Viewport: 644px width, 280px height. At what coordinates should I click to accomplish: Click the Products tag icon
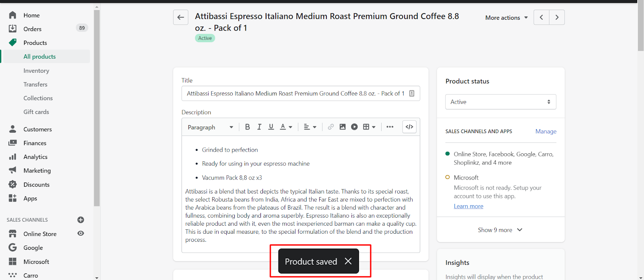(12, 42)
